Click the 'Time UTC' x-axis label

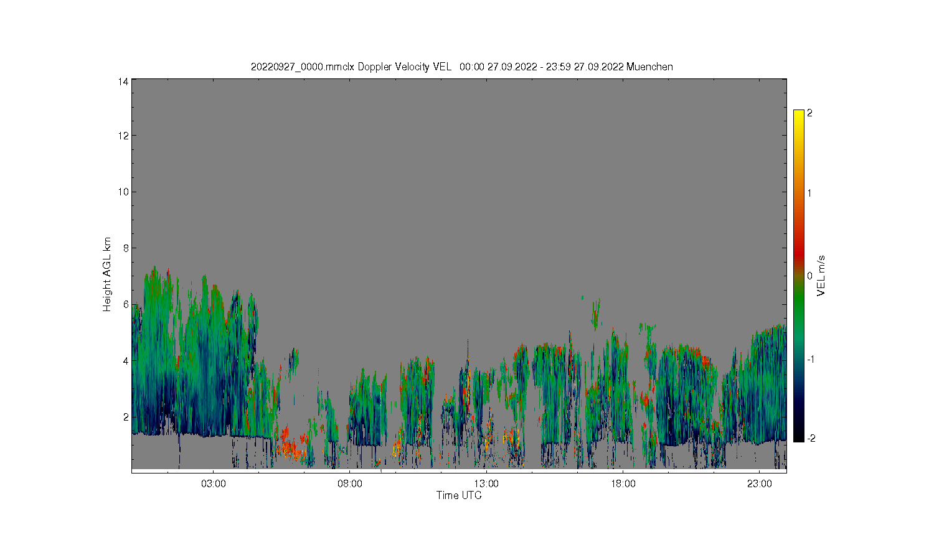(459, 495)
